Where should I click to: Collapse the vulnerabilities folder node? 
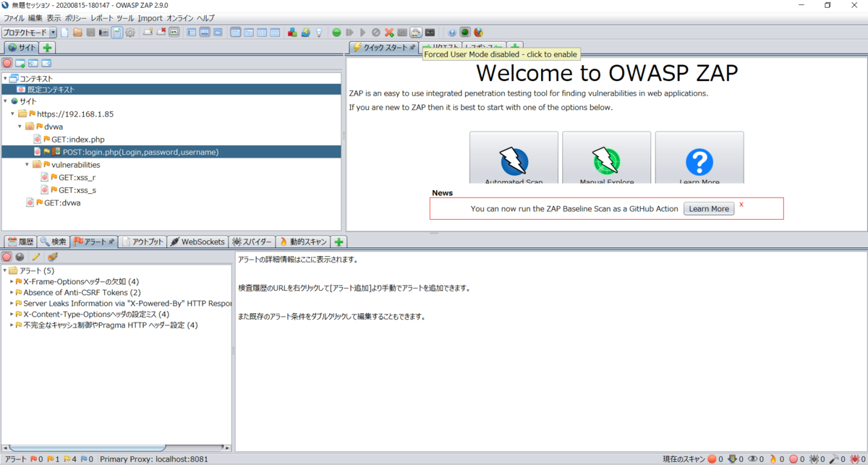[x=27, y=165]
